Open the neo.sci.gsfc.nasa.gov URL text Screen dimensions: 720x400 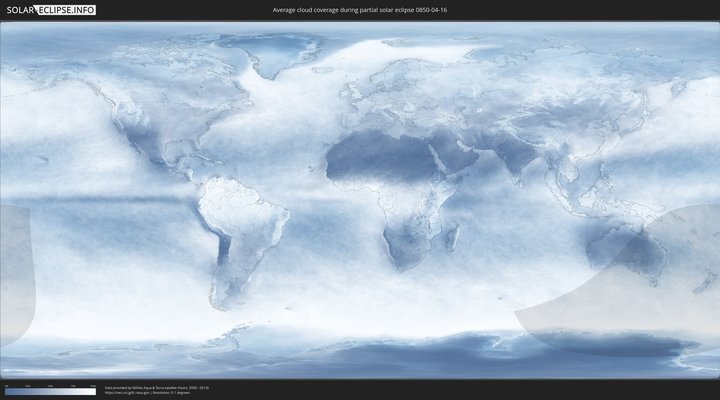[128, 393]
